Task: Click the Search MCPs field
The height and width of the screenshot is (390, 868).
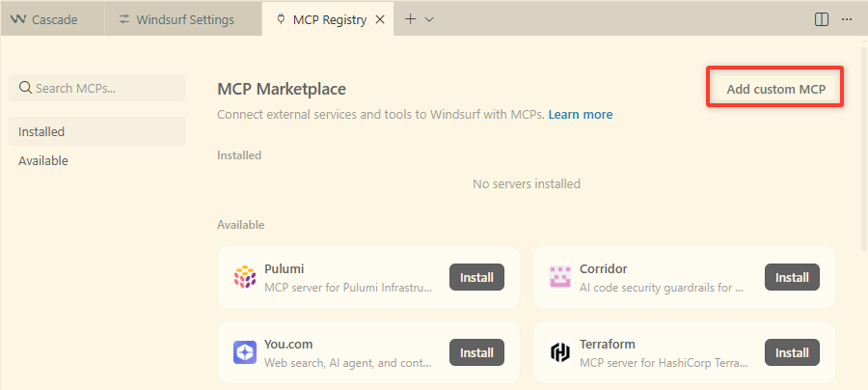Action: 97,88
